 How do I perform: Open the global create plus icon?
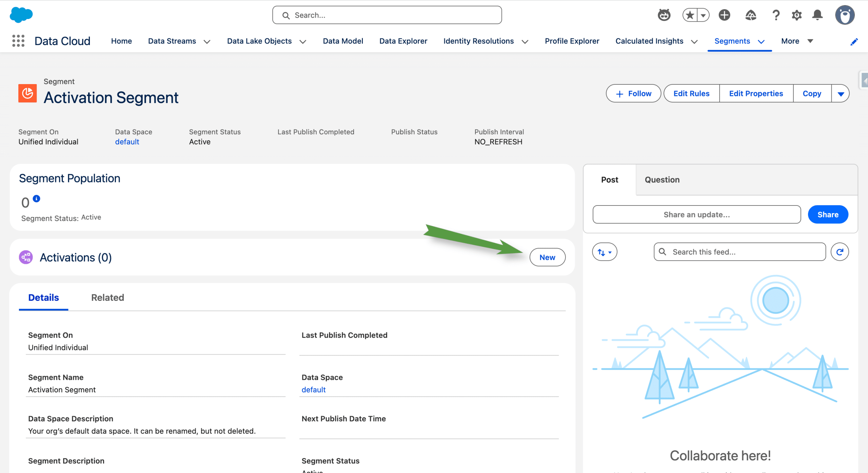point(724,15)
